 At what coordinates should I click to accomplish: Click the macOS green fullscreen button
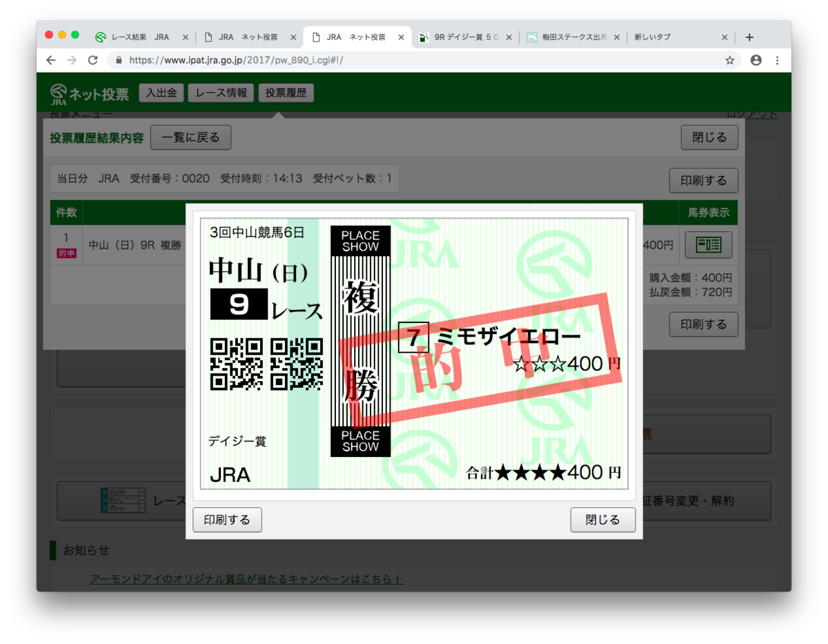tap(75, 35)
